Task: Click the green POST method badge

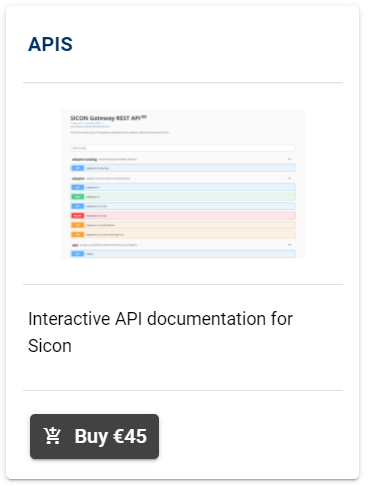Action: click(77, 197)
